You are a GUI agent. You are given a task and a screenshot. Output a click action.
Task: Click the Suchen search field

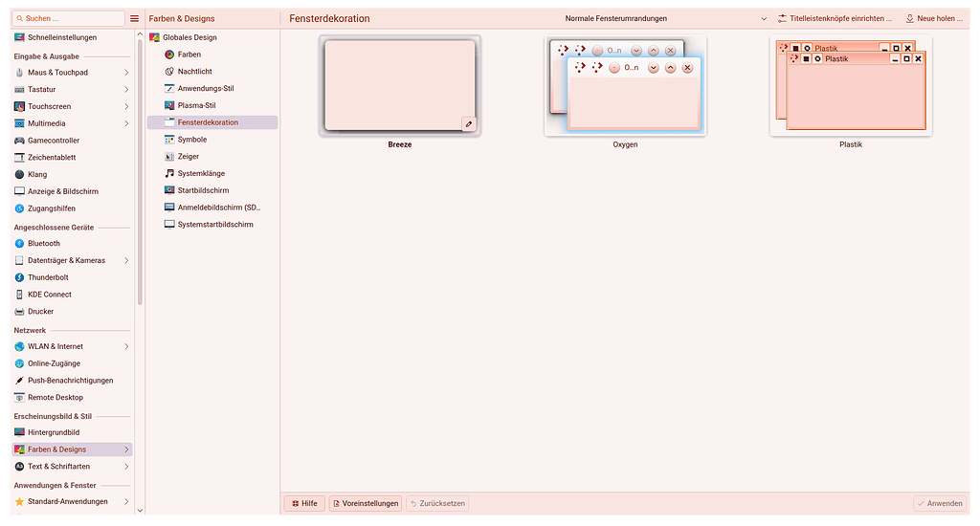pos(69,19)
